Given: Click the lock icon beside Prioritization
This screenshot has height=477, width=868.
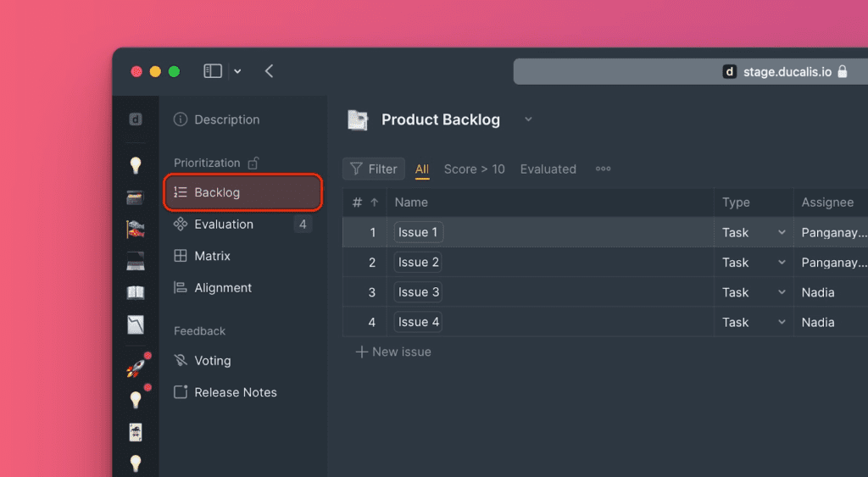Looking at the screenshot, I should 253,163.
